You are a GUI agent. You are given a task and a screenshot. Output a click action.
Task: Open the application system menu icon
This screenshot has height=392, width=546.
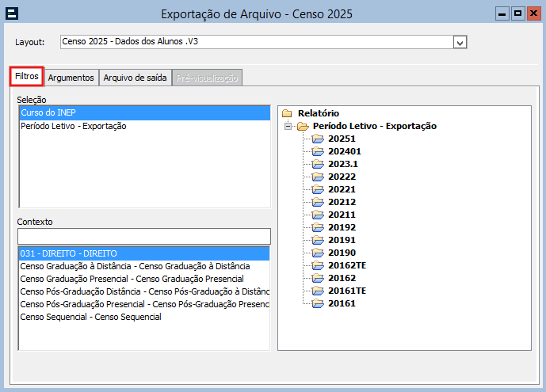12,14
